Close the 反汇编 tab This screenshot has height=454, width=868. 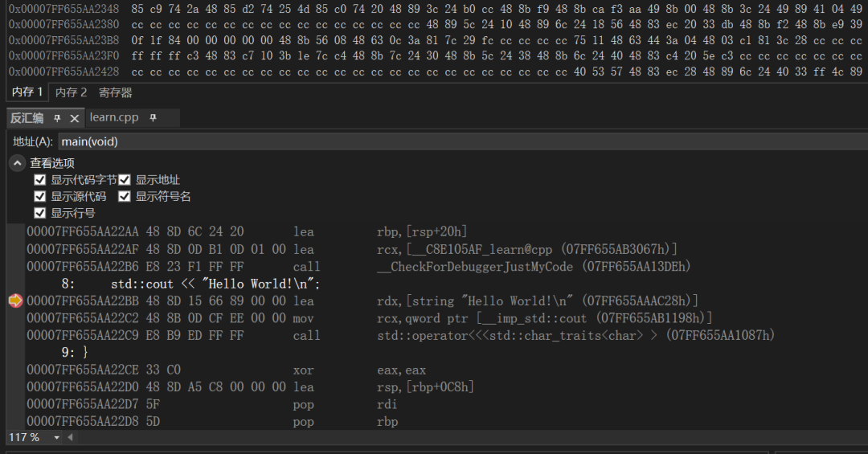(x=75, y=118)
